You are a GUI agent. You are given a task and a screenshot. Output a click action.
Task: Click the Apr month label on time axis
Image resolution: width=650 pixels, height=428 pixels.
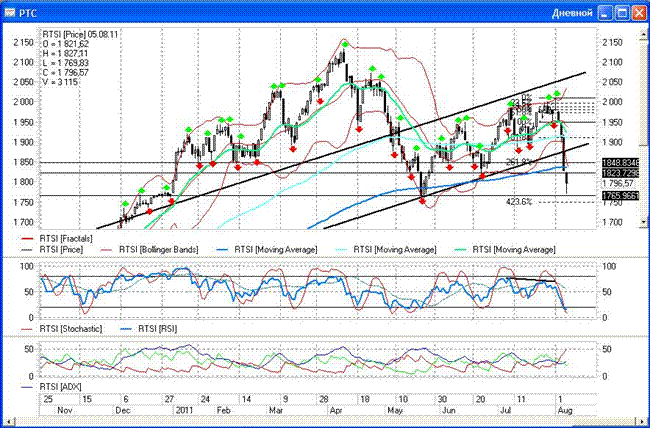coord(334,410)
